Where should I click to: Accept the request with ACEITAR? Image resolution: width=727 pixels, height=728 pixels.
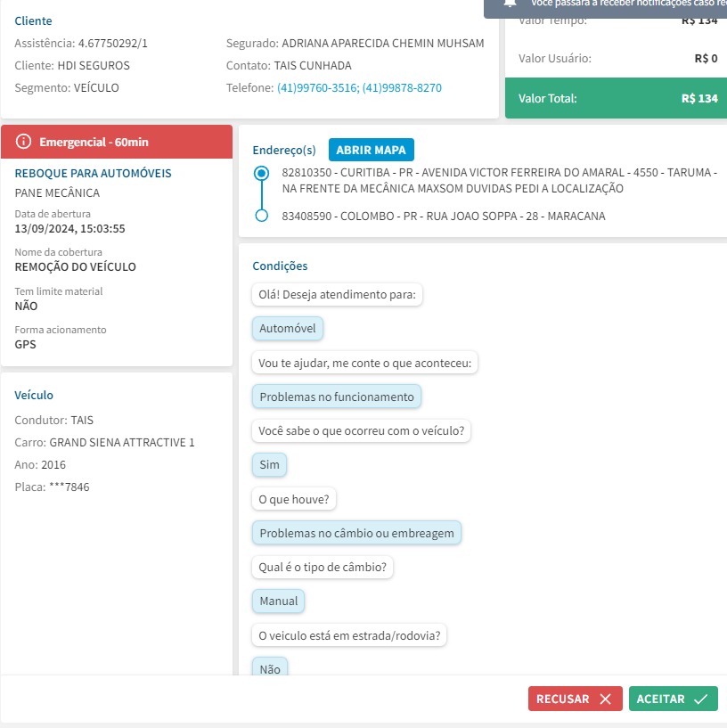[x=673, y=699]
